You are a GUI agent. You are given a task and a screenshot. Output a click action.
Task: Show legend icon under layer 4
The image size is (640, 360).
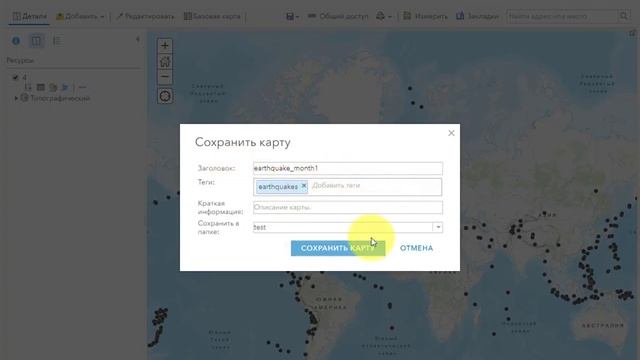28,87
